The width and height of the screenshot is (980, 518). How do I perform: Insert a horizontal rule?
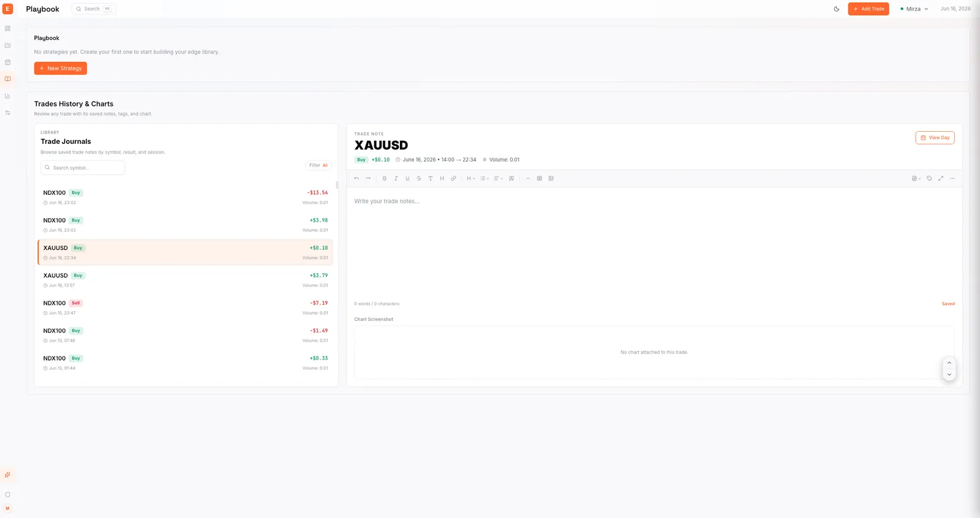tap(528, 179)
